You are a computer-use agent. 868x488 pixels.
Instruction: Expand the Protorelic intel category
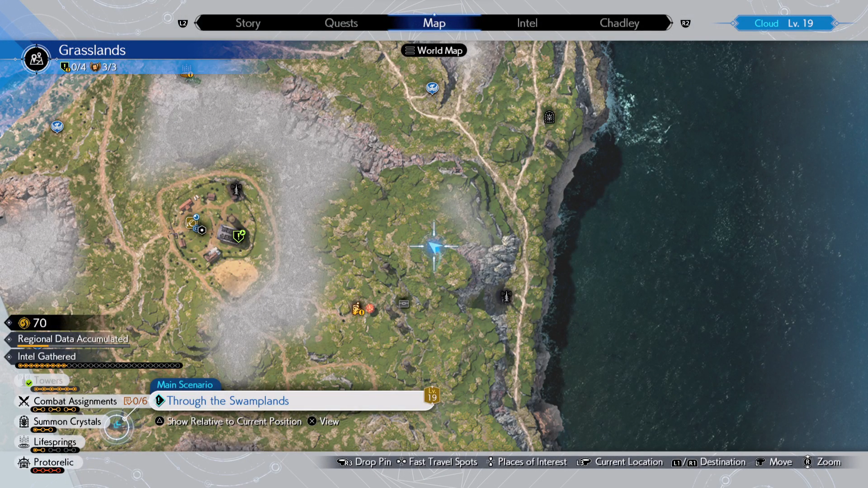pos(53,462)
